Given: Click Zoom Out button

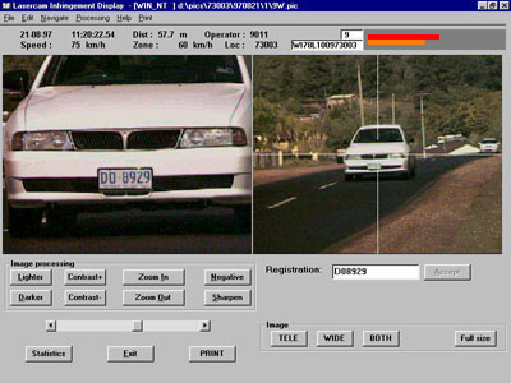Looking at the screenshot, I should 153,297.
